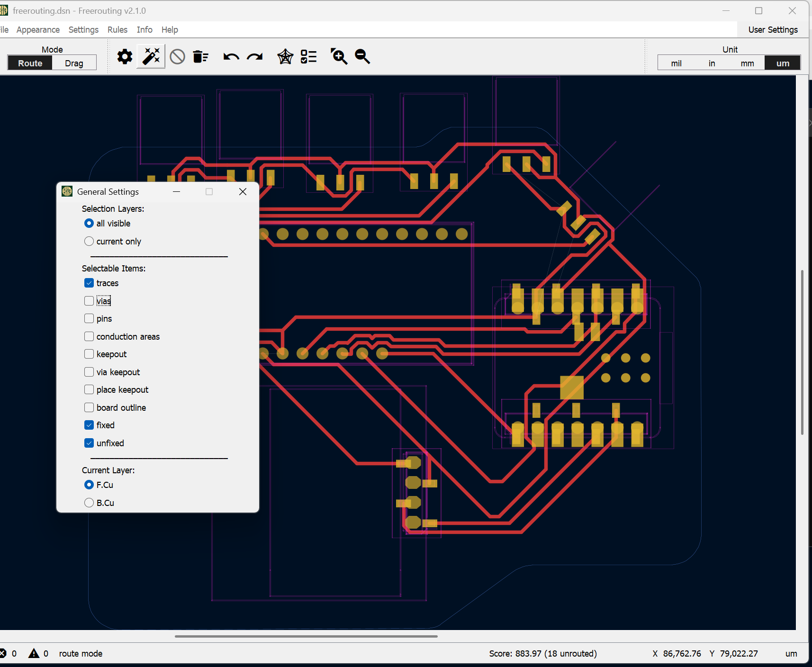Screen dimensions: 812x667
Task: Click the cancel/stop routing icon
Action: 177,57
